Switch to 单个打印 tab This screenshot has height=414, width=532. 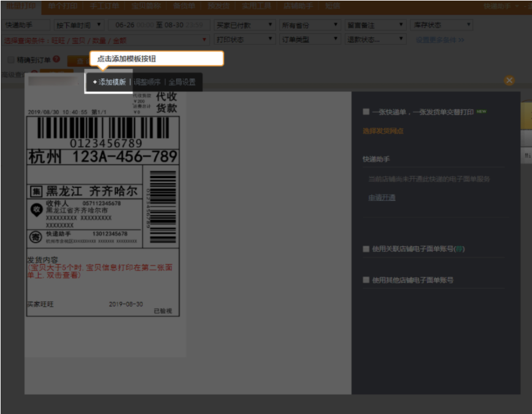63,6
